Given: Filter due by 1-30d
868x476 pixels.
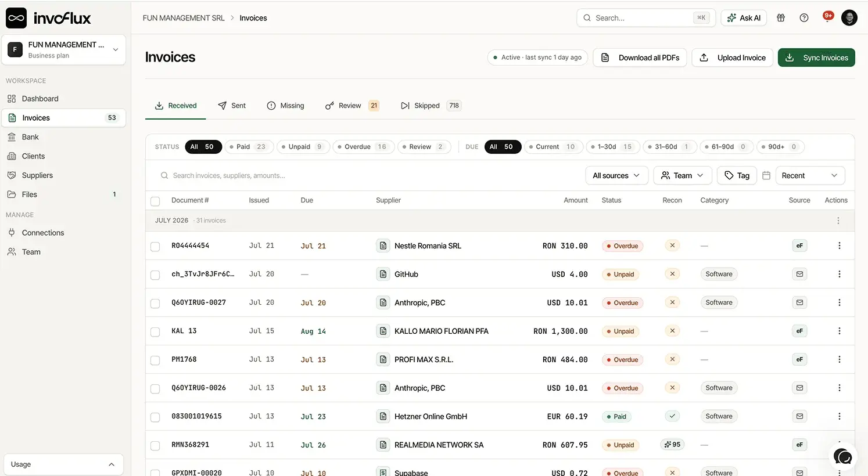Looking at the screenshot, I should [613, 147].
